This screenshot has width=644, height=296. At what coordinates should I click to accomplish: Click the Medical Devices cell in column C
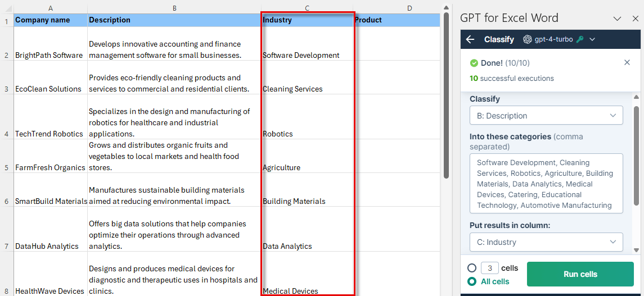[307, 274]
